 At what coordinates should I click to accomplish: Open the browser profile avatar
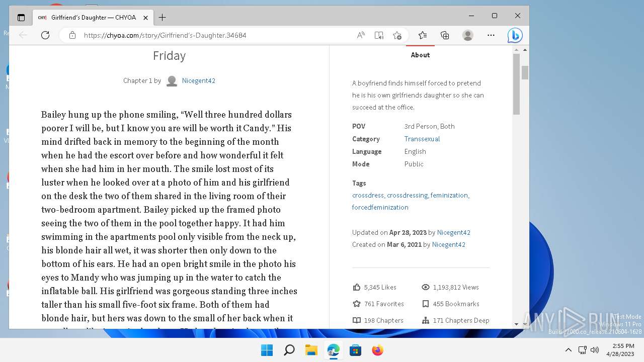coord(468,35)
